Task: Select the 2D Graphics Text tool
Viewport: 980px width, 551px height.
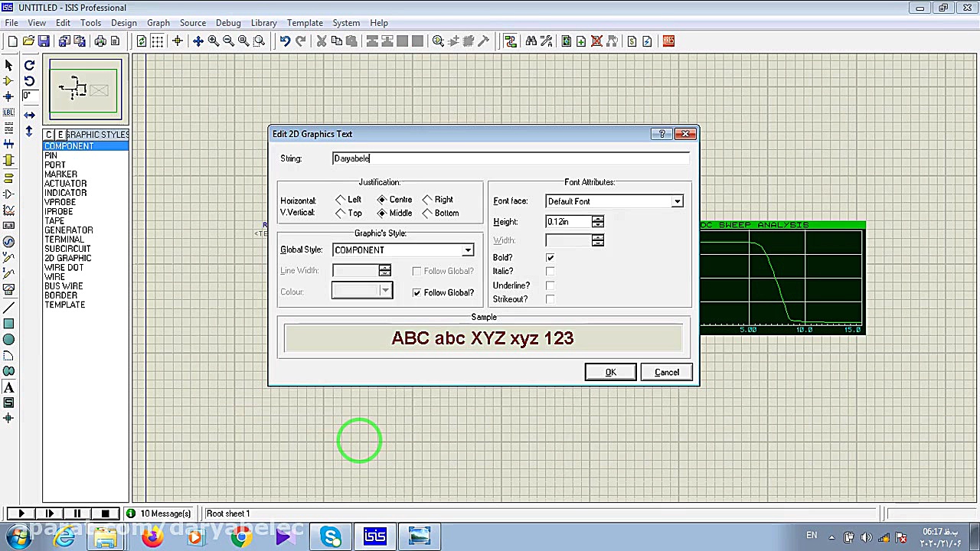Action: point(8,387)
